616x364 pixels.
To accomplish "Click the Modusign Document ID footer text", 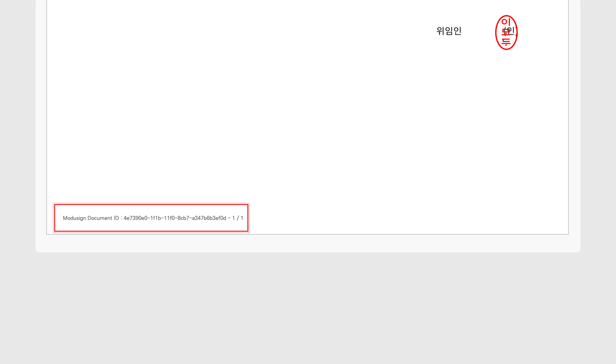I will [153, 218].
